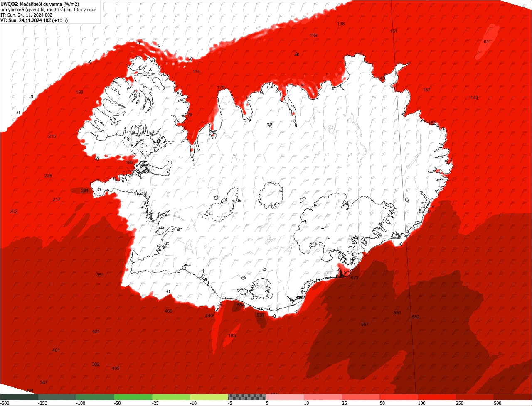The image size is (532, 406).
Task: Click the legend swatch between -250 and -100
Action: point(57,397)
